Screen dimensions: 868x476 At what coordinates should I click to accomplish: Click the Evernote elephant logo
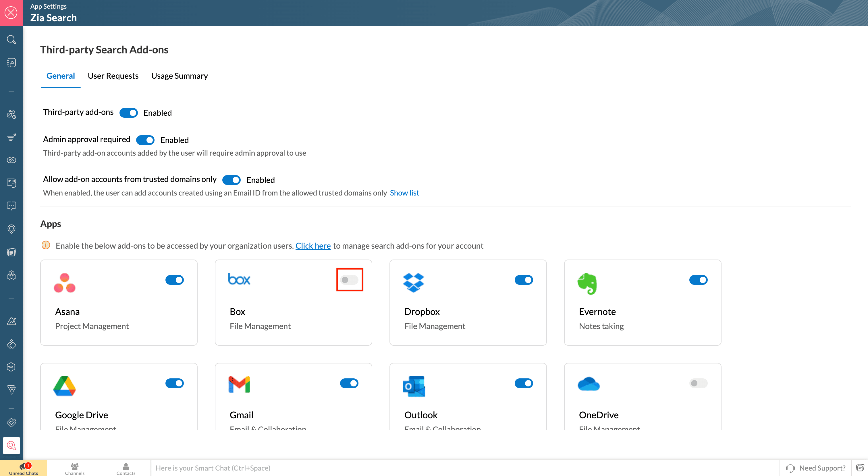587,283
